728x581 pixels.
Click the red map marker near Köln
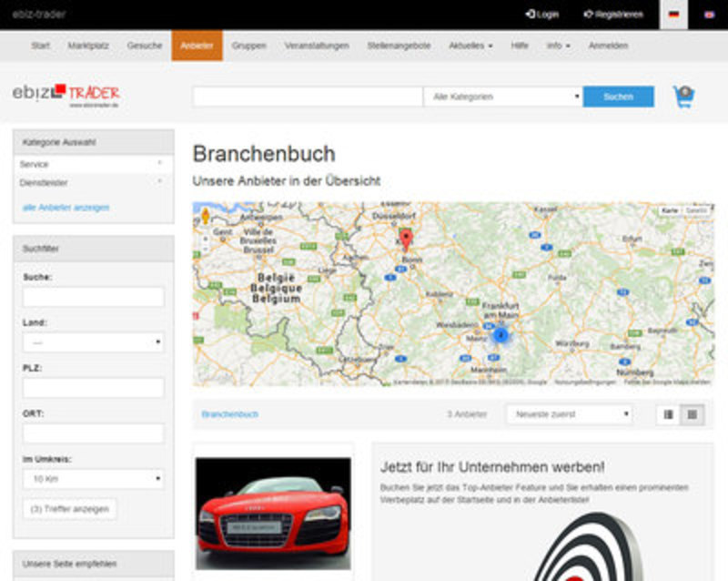[406, 240]
